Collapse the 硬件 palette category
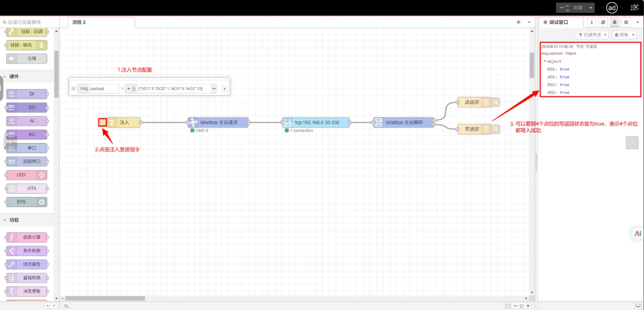Screen dimensions: 644x310 (x=5, y=76)
